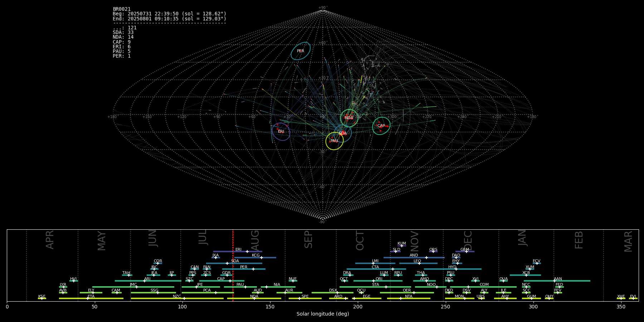
Task: Click the PER radiant circle on the sky map
Action: [301, 51]
